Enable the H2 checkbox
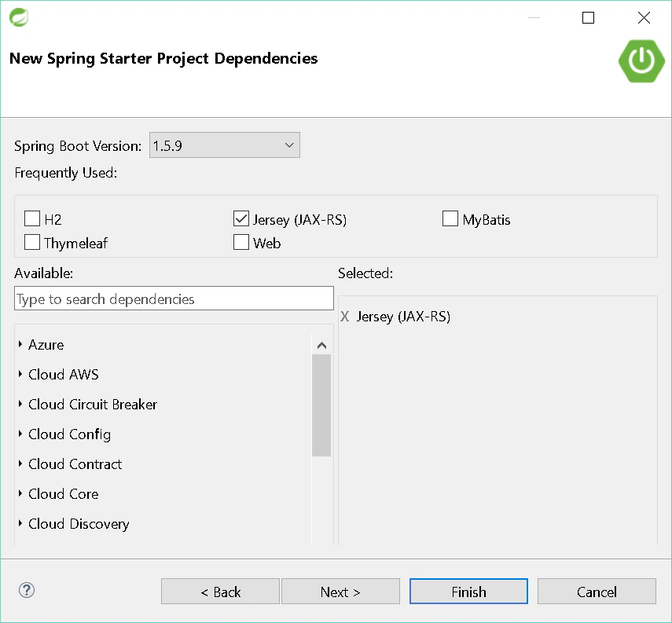Viewport: 672px width, 623px height. [x=32, y=218]
